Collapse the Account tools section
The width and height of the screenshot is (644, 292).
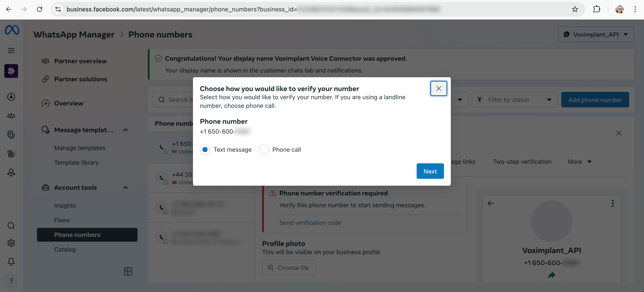(125, 188)
